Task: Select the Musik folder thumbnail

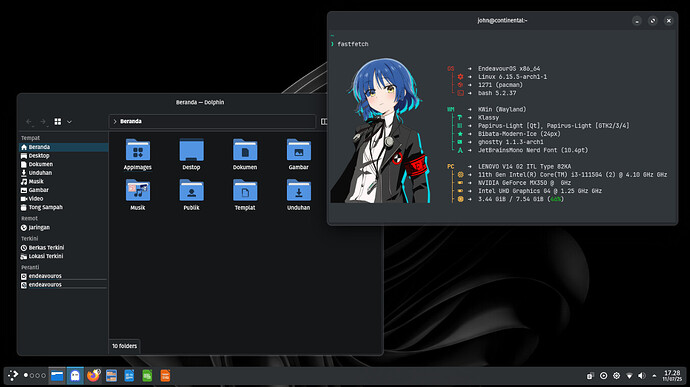Action: tap(138, 191)
